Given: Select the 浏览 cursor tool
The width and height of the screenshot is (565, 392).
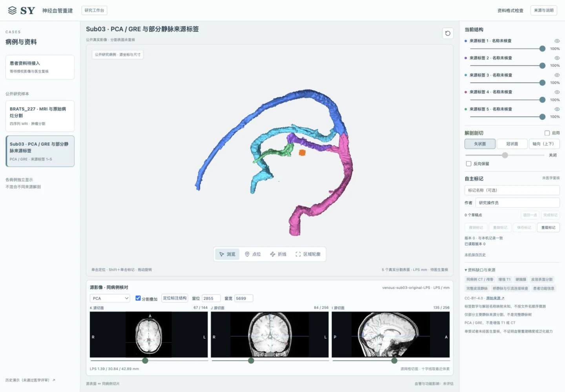Looking at the screenshot, I should (227, 254).
